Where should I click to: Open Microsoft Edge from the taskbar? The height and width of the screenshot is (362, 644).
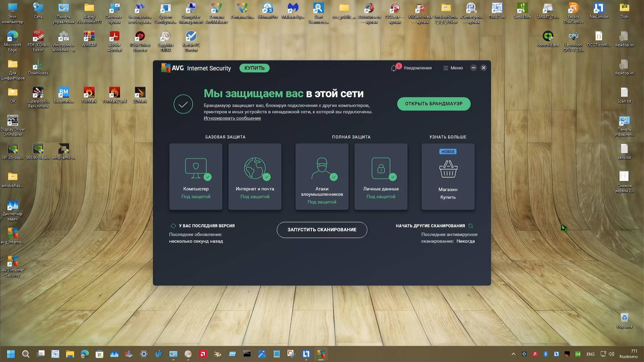(x=85, y=354)
